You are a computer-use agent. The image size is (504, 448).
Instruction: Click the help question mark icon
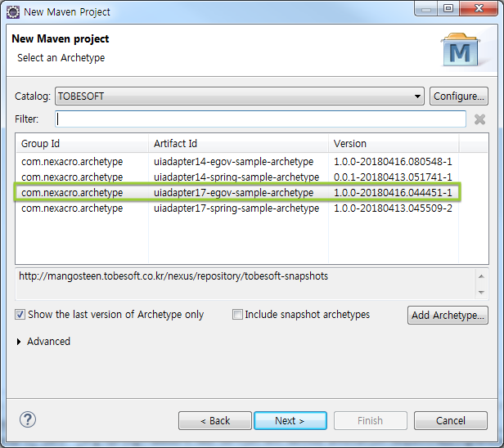pos(28,420)
